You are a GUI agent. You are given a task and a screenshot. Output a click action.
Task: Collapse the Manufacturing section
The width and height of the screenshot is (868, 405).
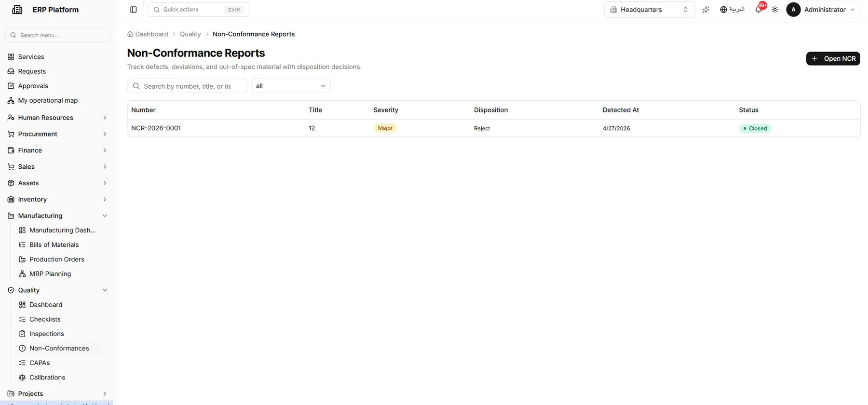[58, 216]
